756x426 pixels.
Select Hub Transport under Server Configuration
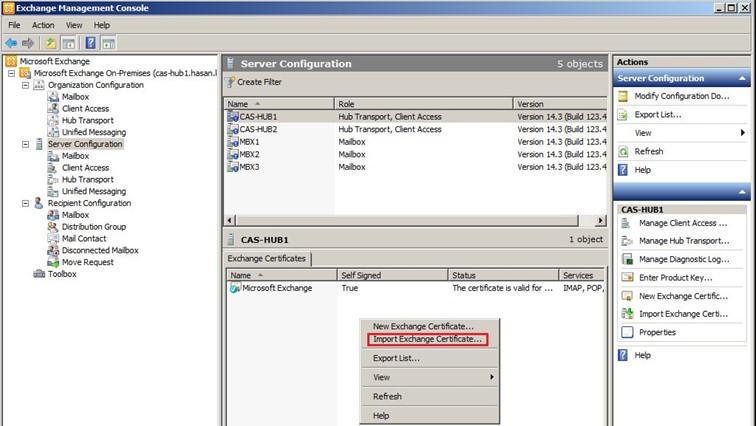(87, 179)
